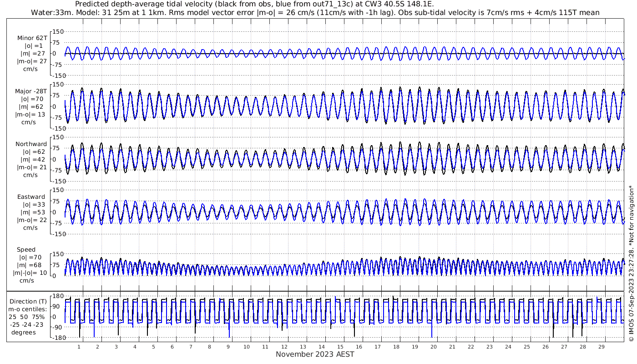The height and width of the screenshot is (364, 637).
Task: Click day '1' on the date axis
Action: [79, 347]
